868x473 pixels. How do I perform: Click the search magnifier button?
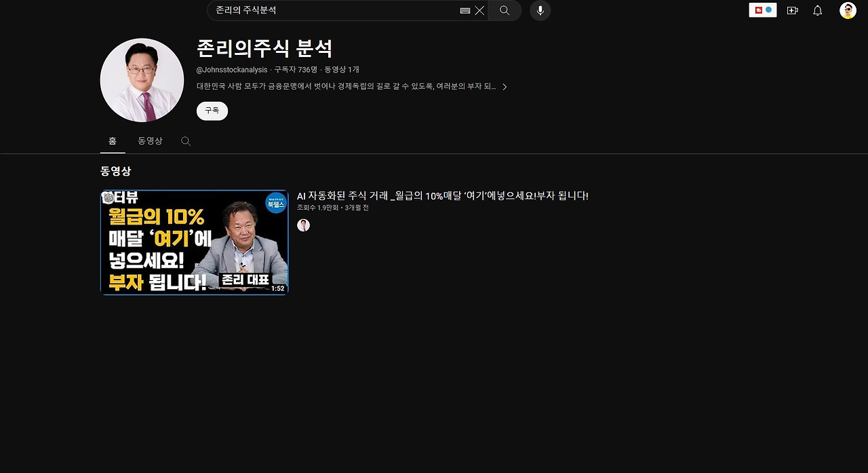point(504,10)
